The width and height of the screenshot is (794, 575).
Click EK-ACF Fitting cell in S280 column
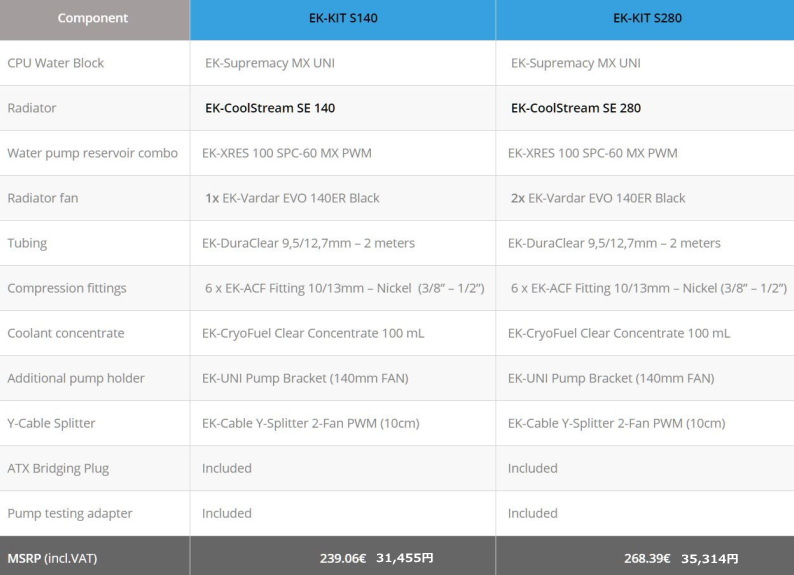click(649, 289)
